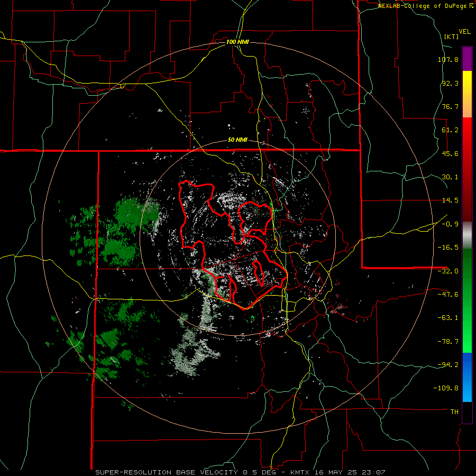Select the -47.6 velocity scale value
Image resolution: width=476 pixels, height=476 pixels.
point(448,295)
